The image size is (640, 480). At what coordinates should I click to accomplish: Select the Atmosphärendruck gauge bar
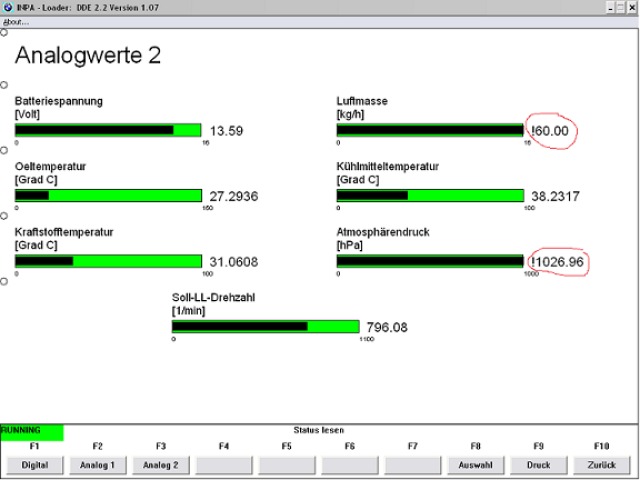[x=430, y=261]
